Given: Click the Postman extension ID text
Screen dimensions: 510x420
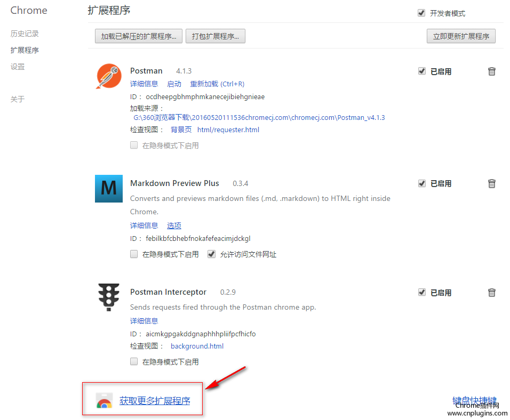Looking at the screenshot, I should [205, 97].
